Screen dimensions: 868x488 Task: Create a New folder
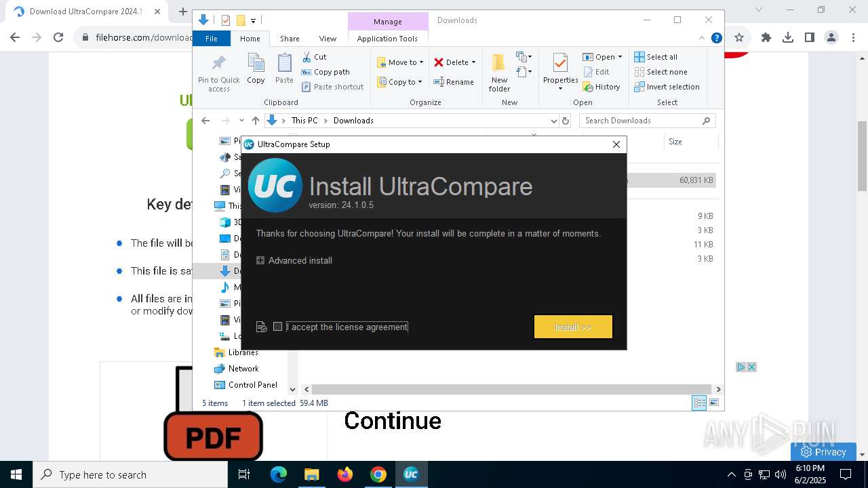[x=499, y=73]
